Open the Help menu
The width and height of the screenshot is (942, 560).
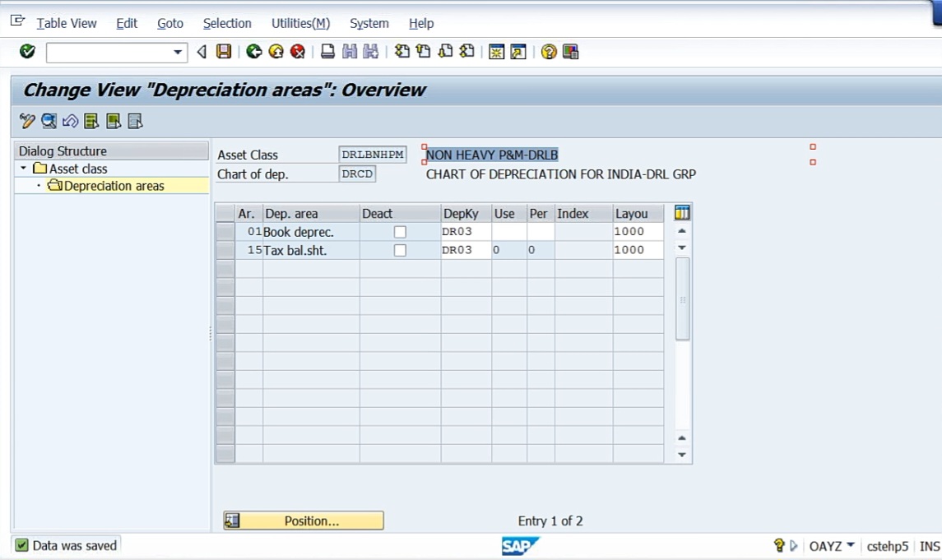point(421,23)
